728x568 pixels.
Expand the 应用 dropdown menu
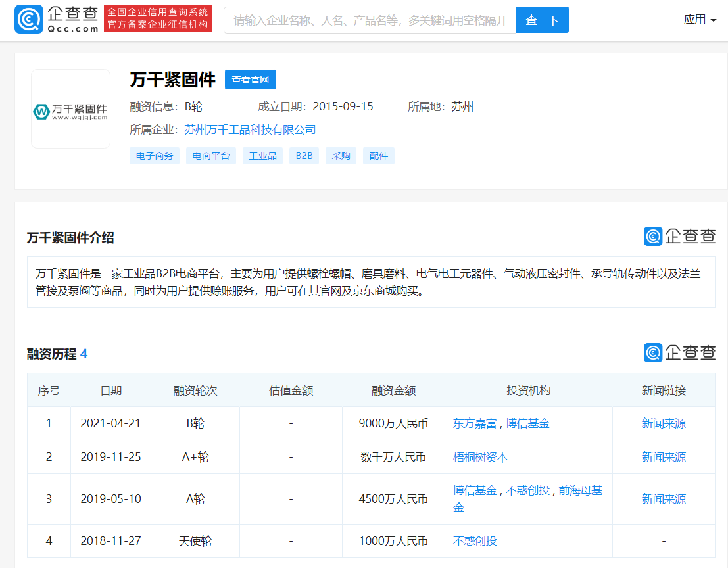(x=700, y=20)
